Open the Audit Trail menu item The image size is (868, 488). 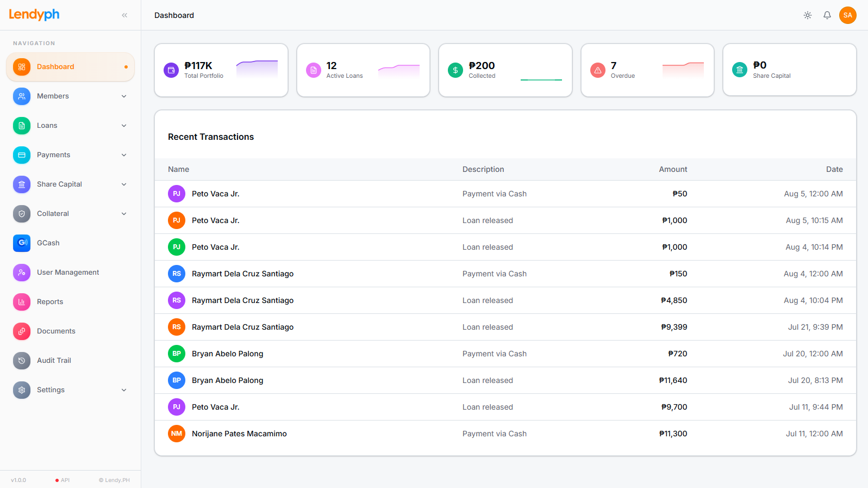(x=71, y=361)
